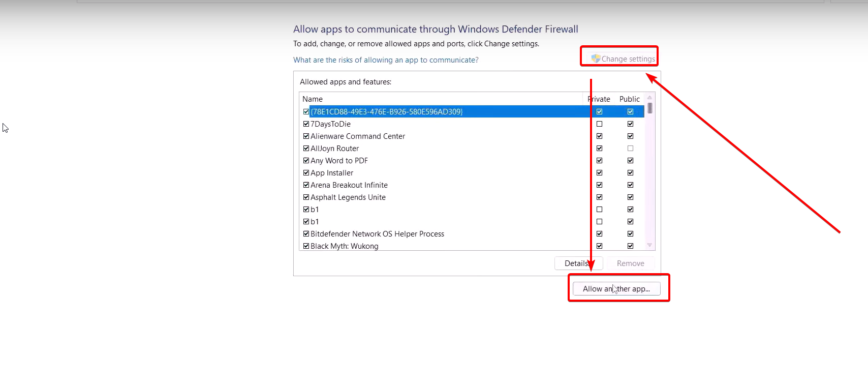The image size is (868, 382).
Task: Select the App Installer row
Action: coord(472,173)
